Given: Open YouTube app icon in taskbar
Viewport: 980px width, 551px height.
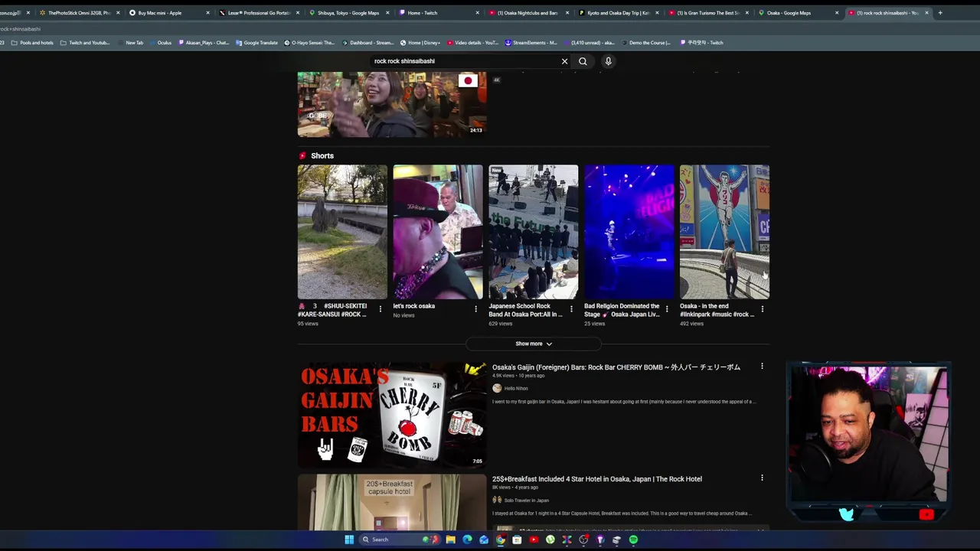Looking at the screenshot, I should pyautogui.click(x=534, y=540).
